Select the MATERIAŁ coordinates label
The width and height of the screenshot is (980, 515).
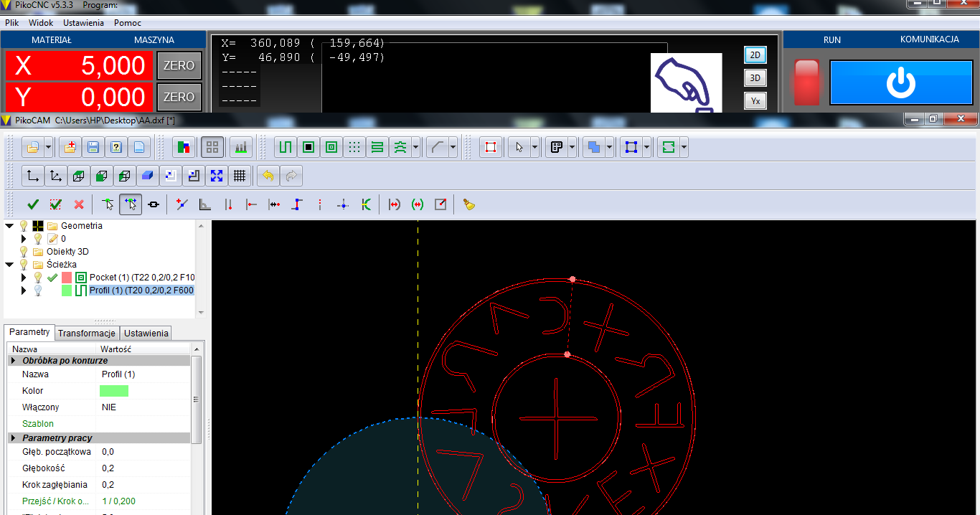click(52, 40)
